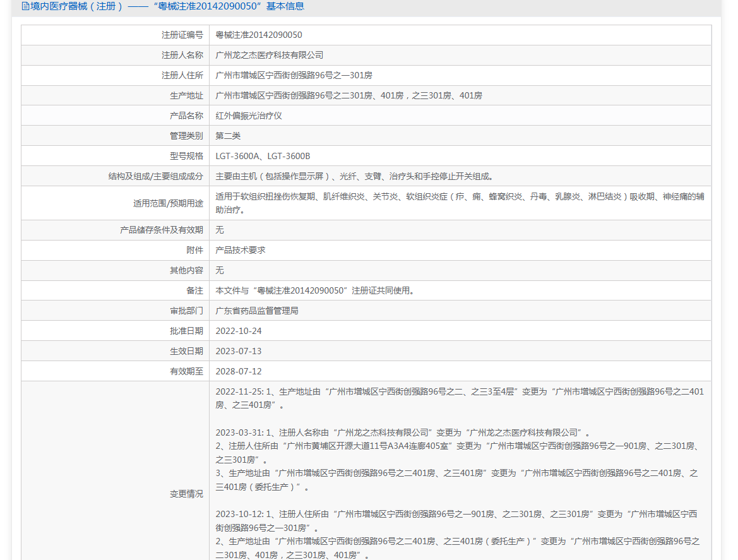This screenshot has height=560, width=738.
Task: Select last change line starting 2、生产地址由 under 2023-10-12
Action: click(x=458, y=548)
